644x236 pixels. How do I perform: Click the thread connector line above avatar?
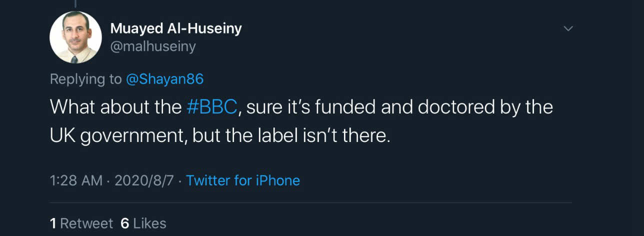click(75, 3)
